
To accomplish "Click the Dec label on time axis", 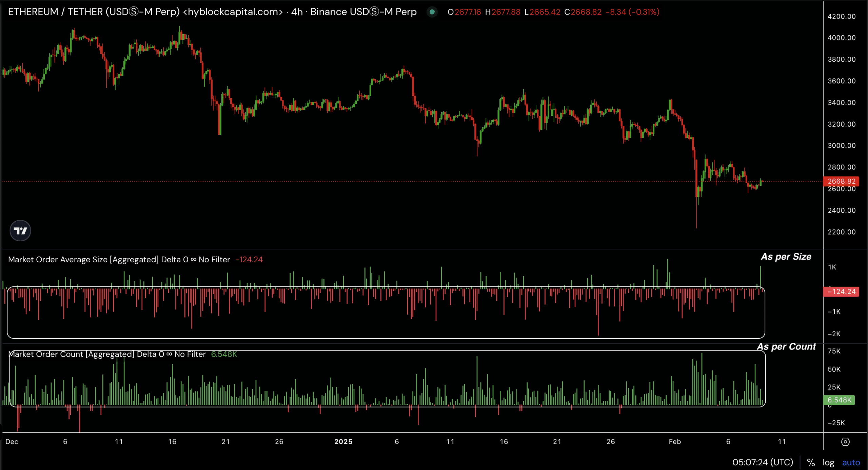I will pos(12,441).
